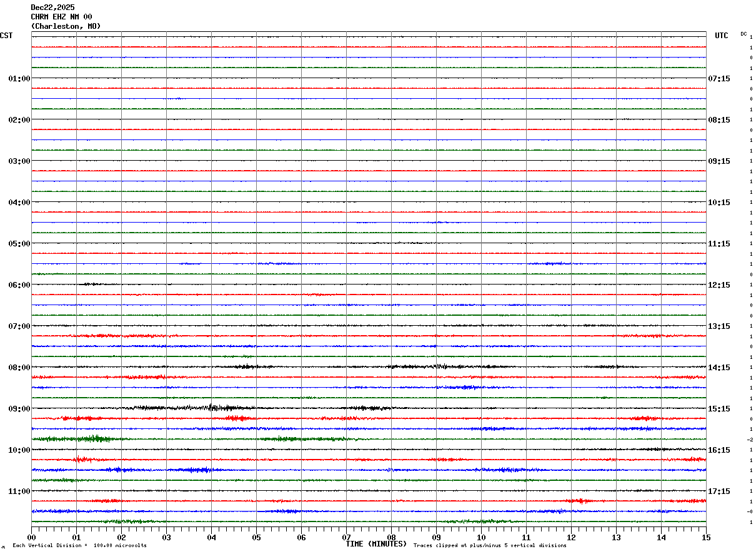Click minute axis tick label '15'

click(706, 537)
